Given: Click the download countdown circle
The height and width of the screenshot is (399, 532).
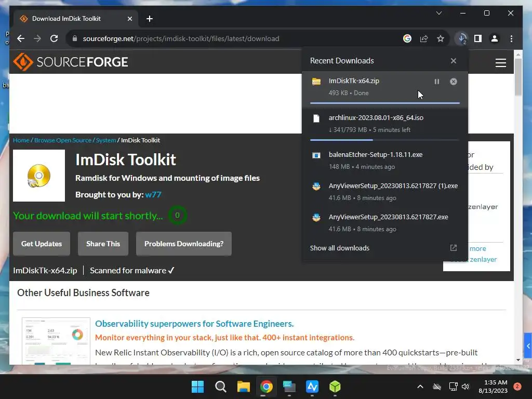Looking at the screenshot, I should (177, 215).
